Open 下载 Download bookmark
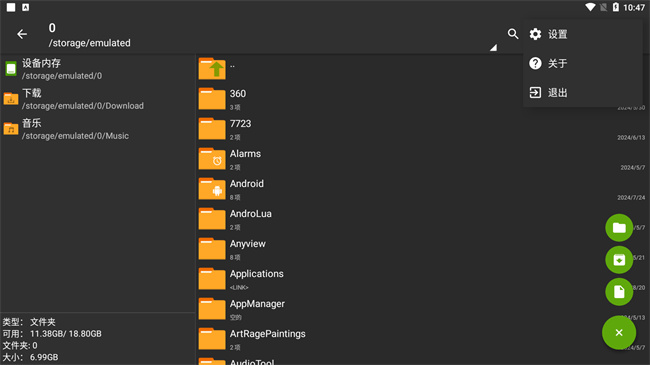 click(x=98, y=99)
